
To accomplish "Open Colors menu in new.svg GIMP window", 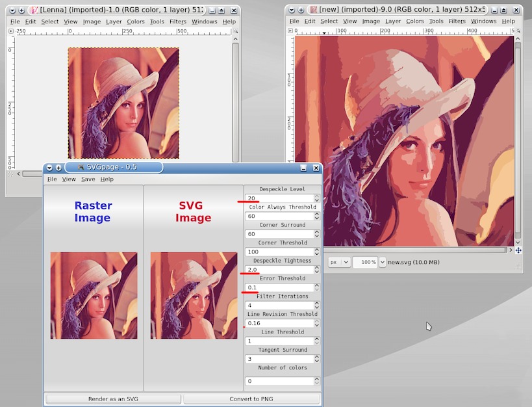I will point(415,21).
